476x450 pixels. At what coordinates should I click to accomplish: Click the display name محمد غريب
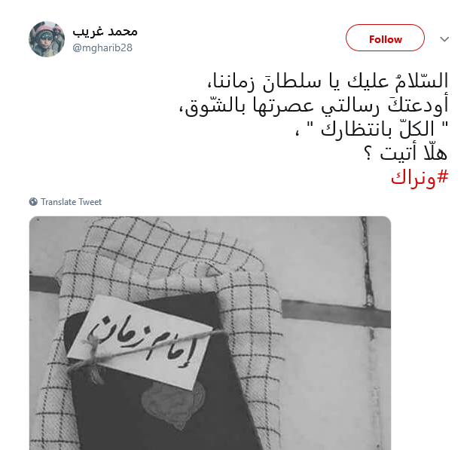(105, 32)
